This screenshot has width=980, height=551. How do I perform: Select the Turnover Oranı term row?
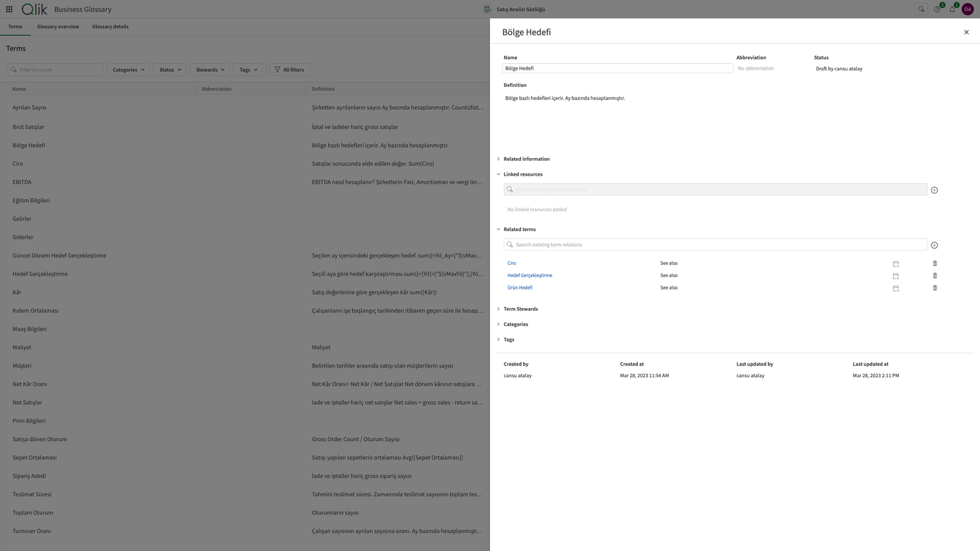pos(248,531)
